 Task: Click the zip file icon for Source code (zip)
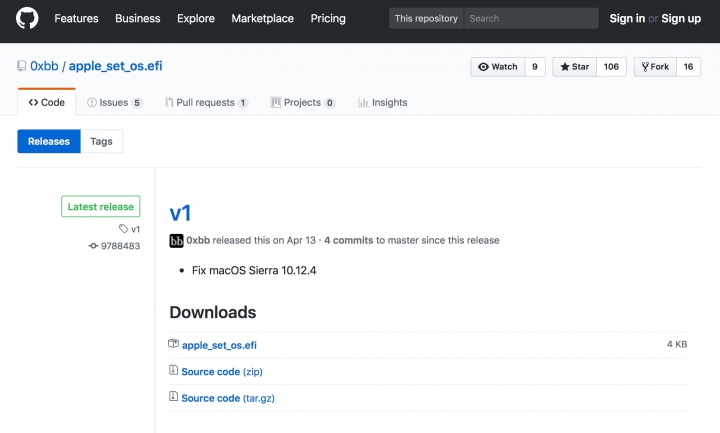coord(174,370)
